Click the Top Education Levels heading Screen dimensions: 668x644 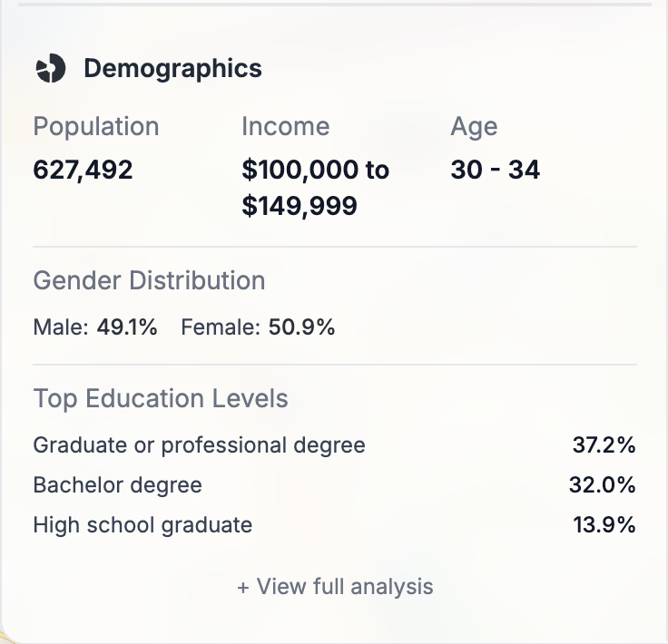(161, 398)
